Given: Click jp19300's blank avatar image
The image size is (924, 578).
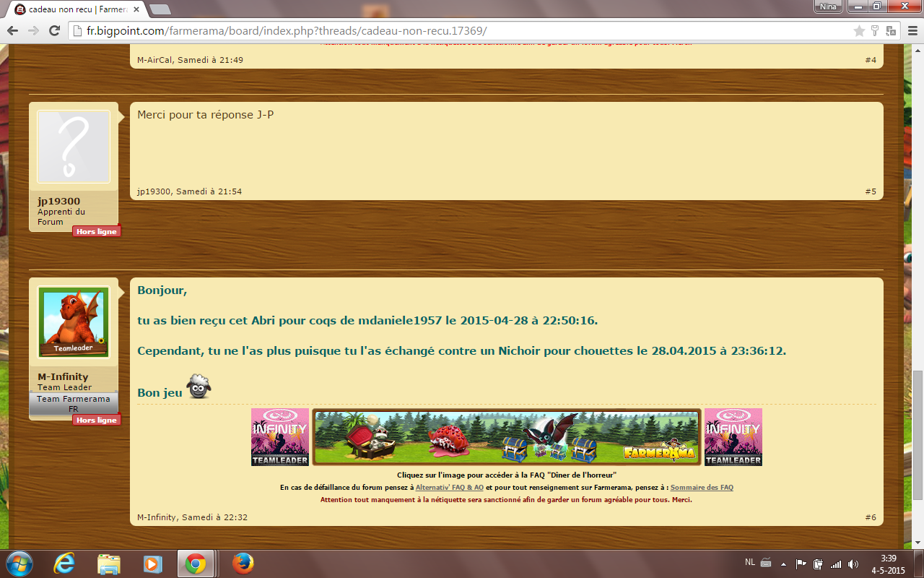Looking at the screenshot, I should (x=73, y=147).
